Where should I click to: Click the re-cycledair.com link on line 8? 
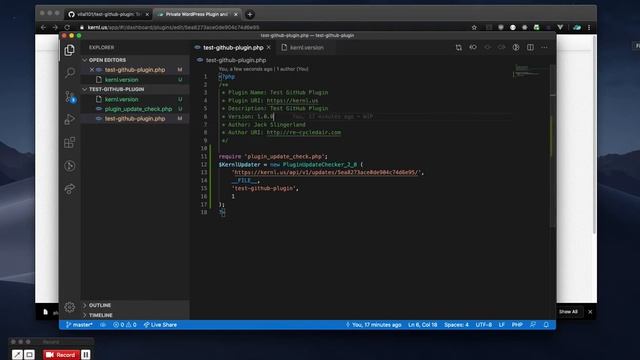[304, 132]
